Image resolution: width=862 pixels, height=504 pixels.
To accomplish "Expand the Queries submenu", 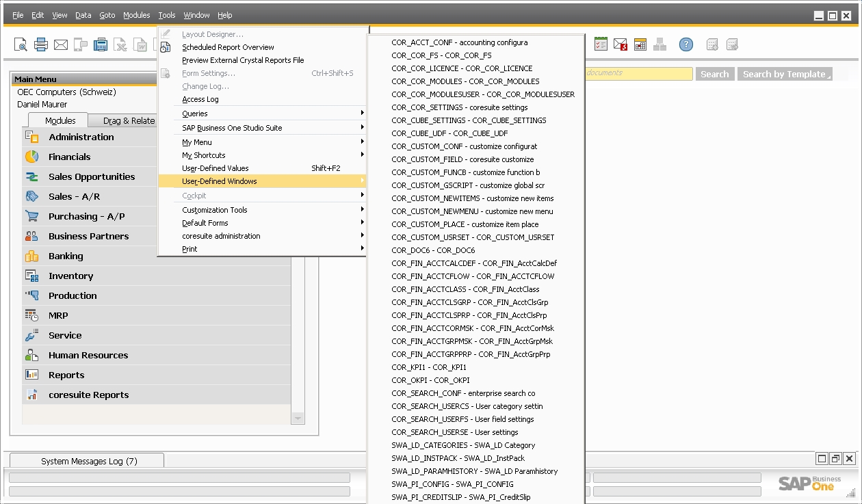I will (x=263, y=114).
